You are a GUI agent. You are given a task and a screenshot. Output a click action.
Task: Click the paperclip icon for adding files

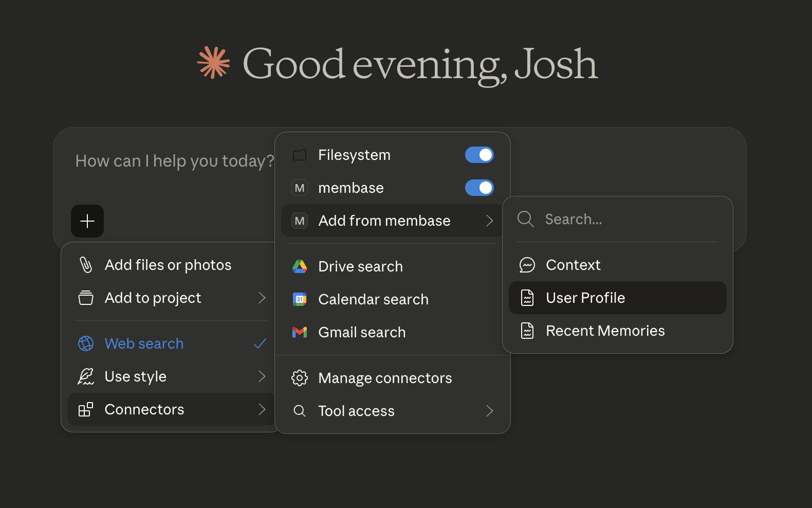coord(86,265)
